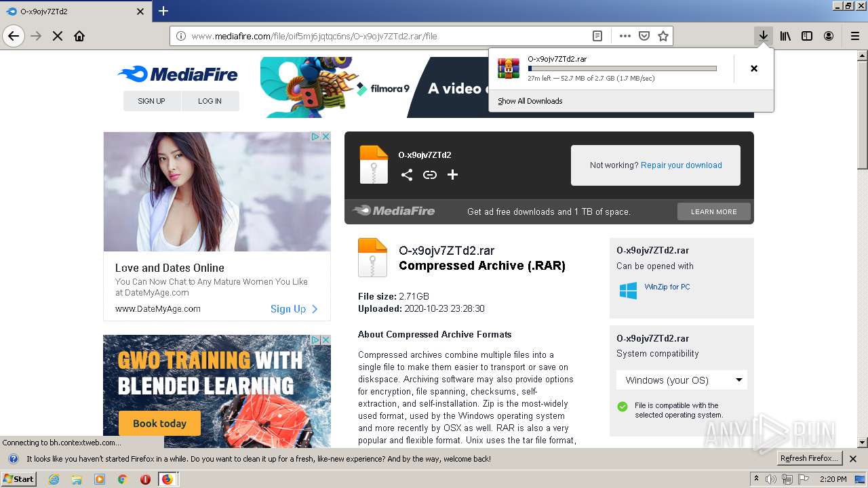Screen dimensions: 868x488
Task: Open WinZip for PC link
Action: coord(667,287)
